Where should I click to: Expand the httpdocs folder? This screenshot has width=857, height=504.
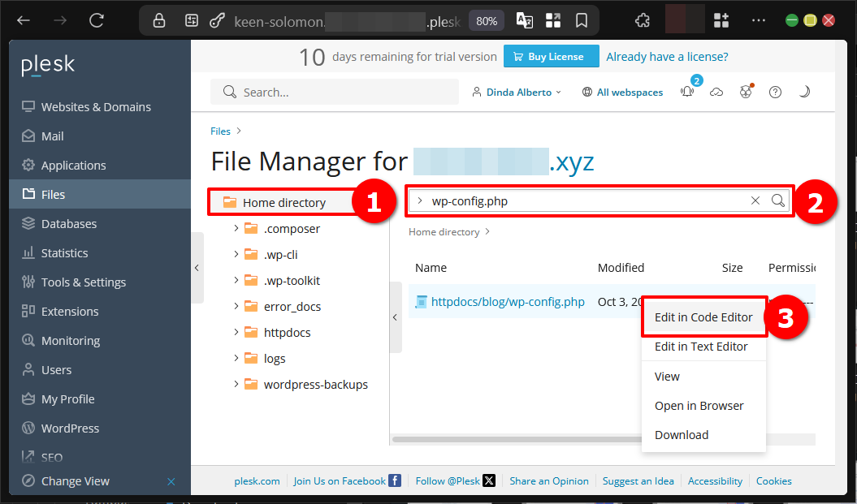point(236,332)
